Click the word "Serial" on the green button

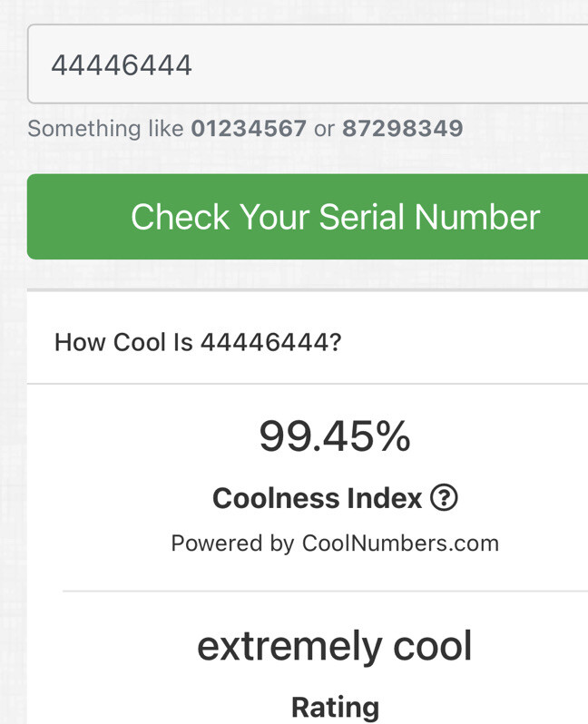point(362,217)
